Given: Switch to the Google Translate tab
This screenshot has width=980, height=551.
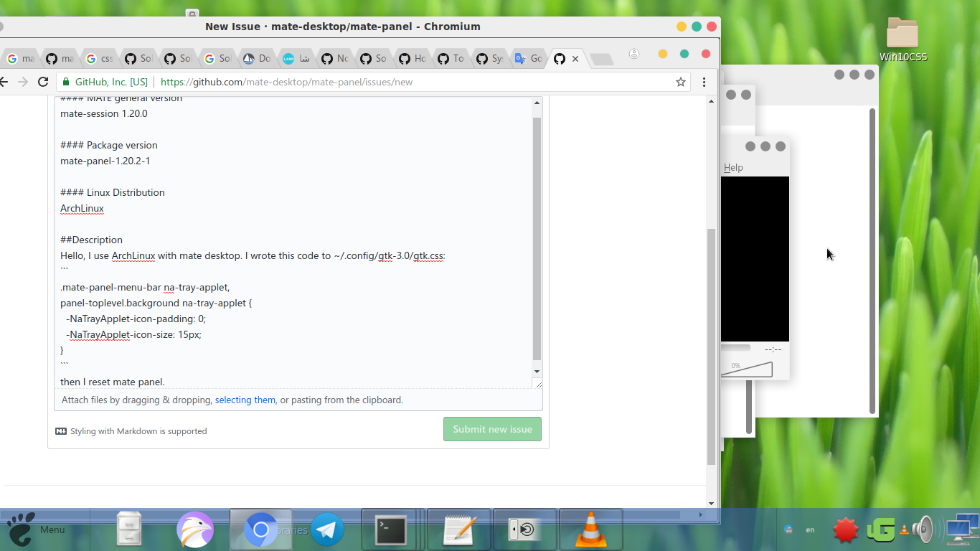Looking at the screenshot, I should [x=528, y=59].
